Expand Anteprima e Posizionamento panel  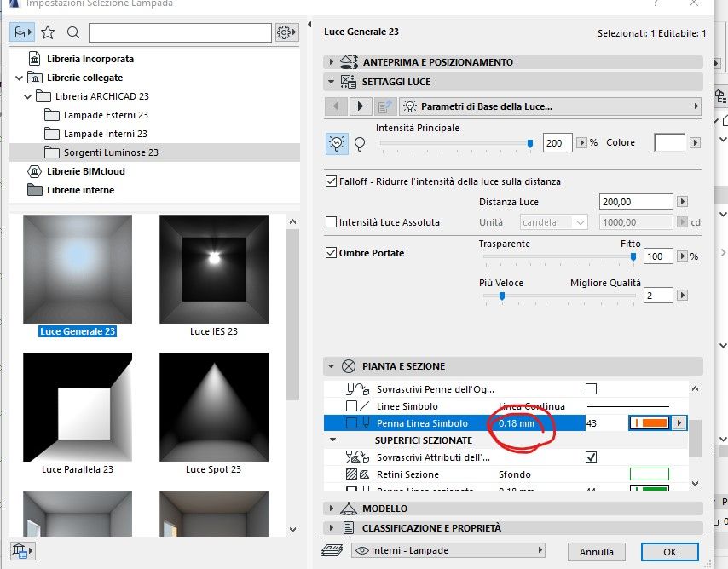pos(331,61)
